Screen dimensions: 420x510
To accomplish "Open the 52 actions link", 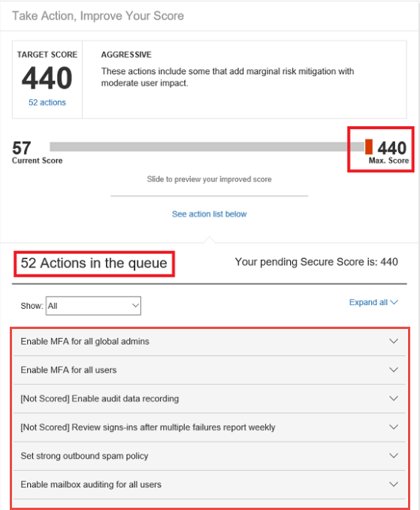I will click(47, 102).
